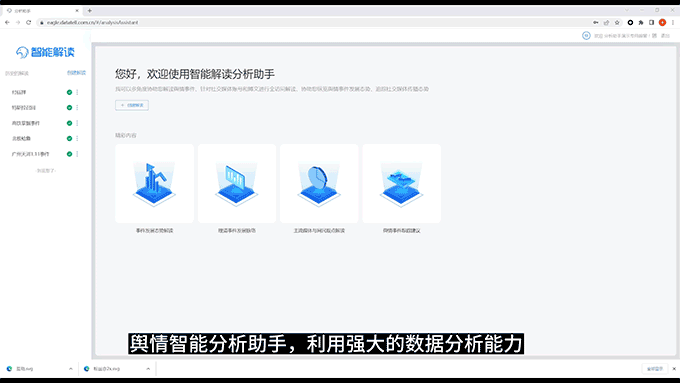
Task: Click the password key icon in address bar
Action: 596,23
